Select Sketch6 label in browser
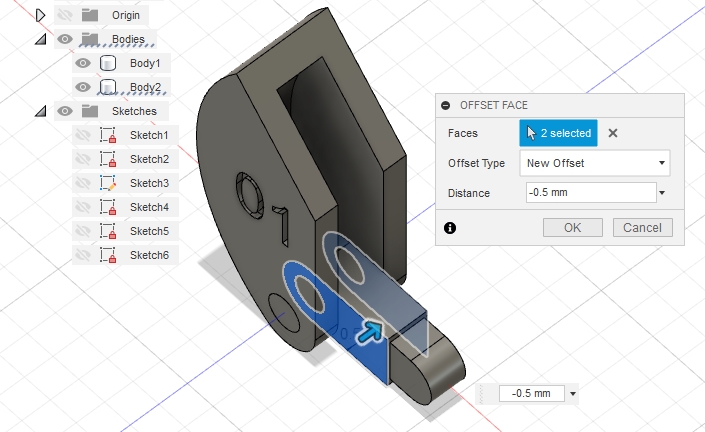Image resolution: width=705 pixels, height=432 pixels. 149,255
